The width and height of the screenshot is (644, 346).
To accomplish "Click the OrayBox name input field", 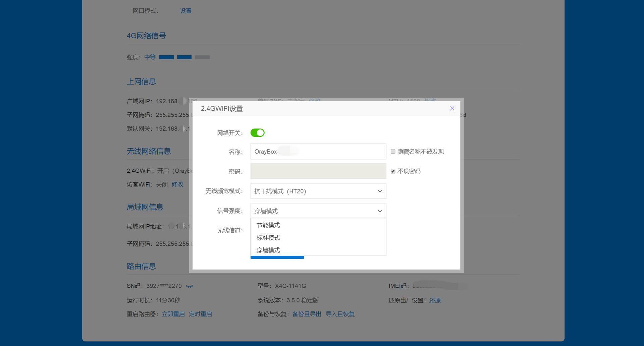I will click(x=318, y=151).
